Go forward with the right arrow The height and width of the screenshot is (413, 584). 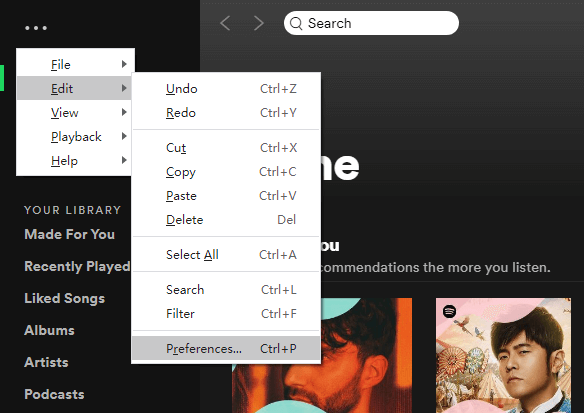(x=258, y=23)
